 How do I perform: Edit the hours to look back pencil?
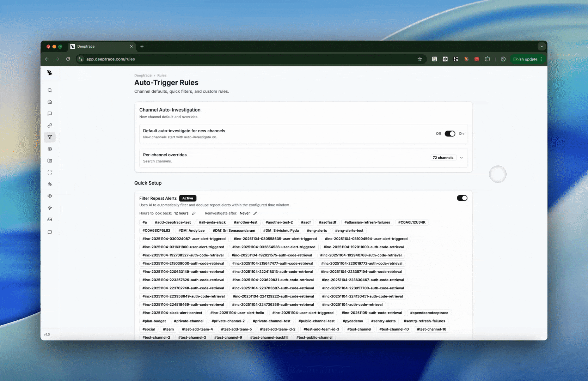194,213
